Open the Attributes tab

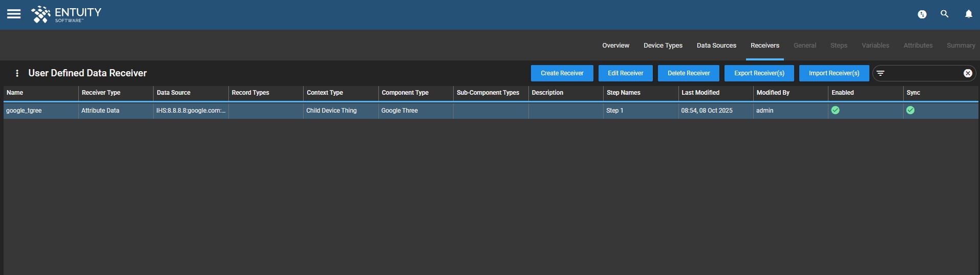coord(918,46)
